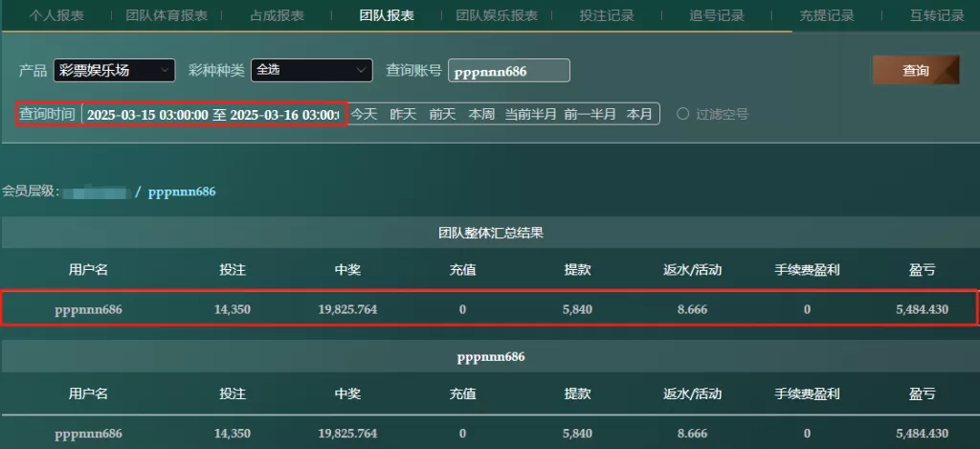This screenshot has height=449, width=980.
Task: Select the 前一半月 quick date option
Action: click(590, 115)
